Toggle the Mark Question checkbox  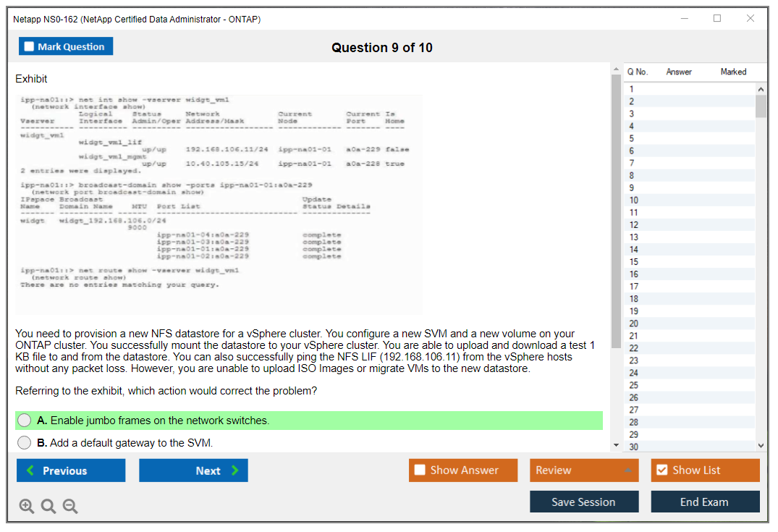(x=30, y=47)
